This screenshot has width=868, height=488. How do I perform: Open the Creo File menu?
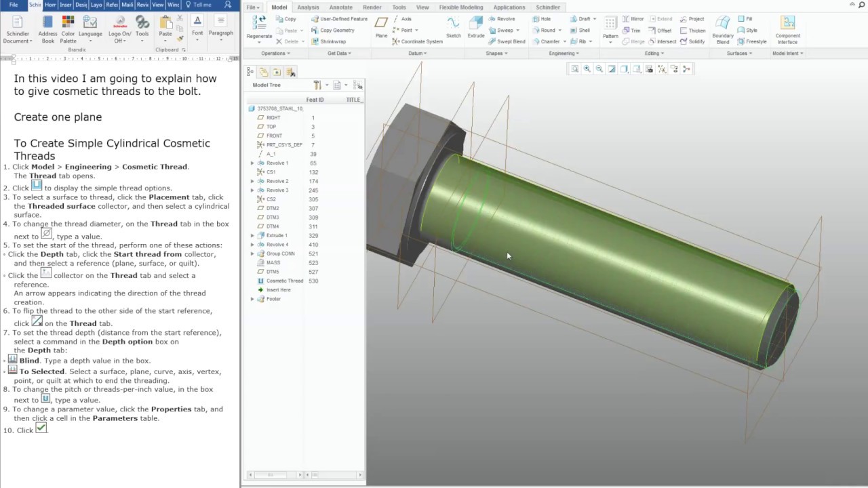(x=253, y=7)
